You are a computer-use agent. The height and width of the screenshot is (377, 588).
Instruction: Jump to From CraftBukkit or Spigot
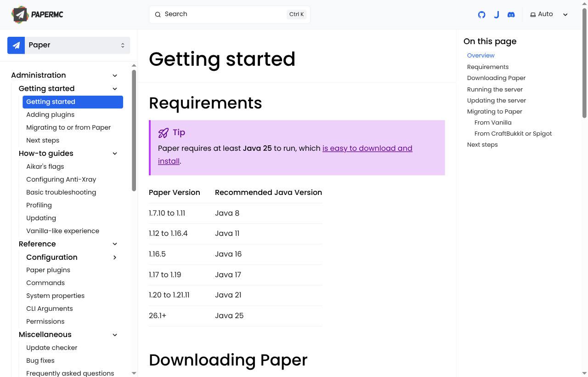pyautogui.click(x=513, y=134)
